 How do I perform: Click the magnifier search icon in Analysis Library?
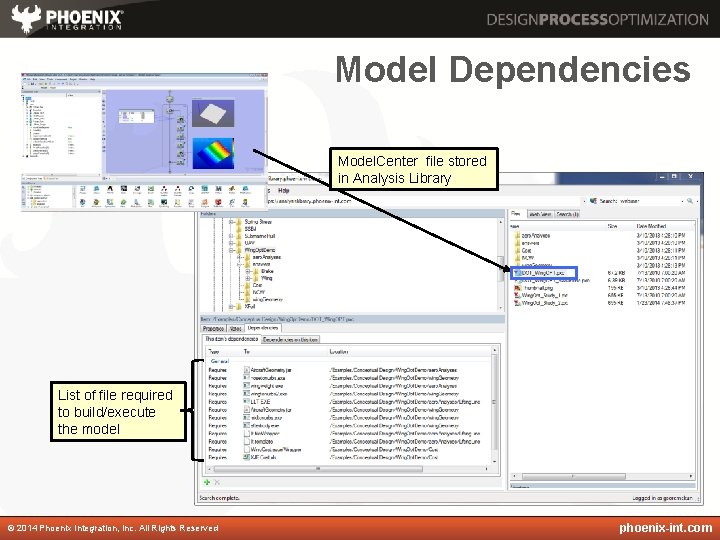click(x=689, y=201)
